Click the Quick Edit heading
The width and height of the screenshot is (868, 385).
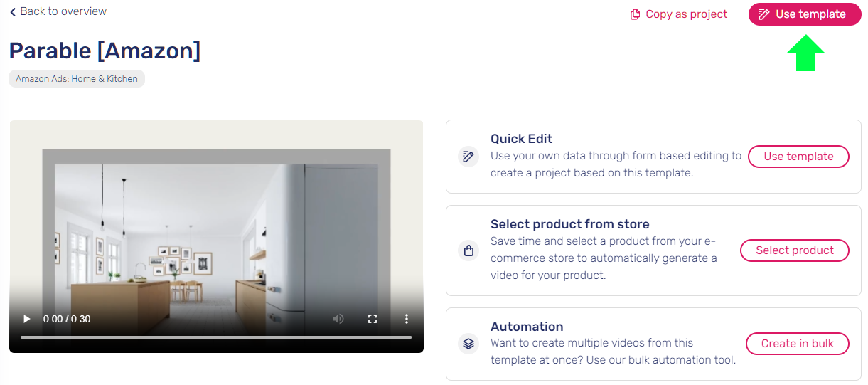(521, 139)
